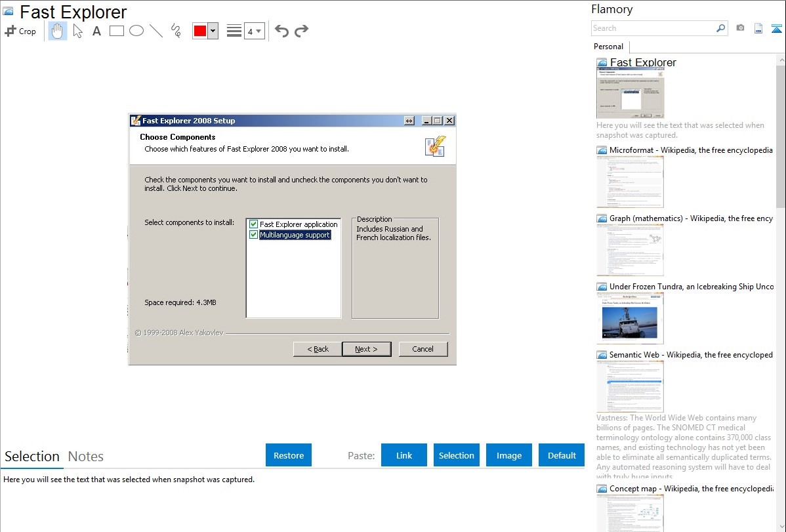
Task: Select the 'Microformat - Wikipedia' snapshot title
Action: pos(692,150)
